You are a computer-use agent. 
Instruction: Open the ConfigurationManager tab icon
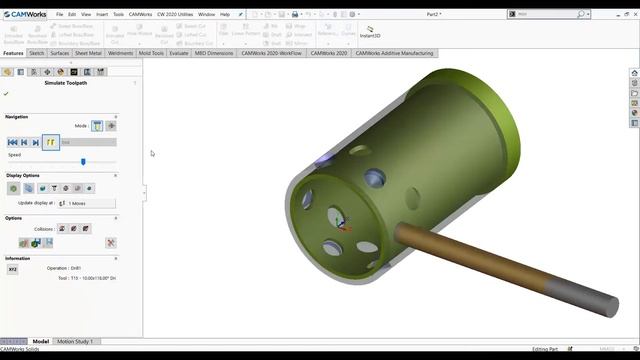click(x=34, y=72)
